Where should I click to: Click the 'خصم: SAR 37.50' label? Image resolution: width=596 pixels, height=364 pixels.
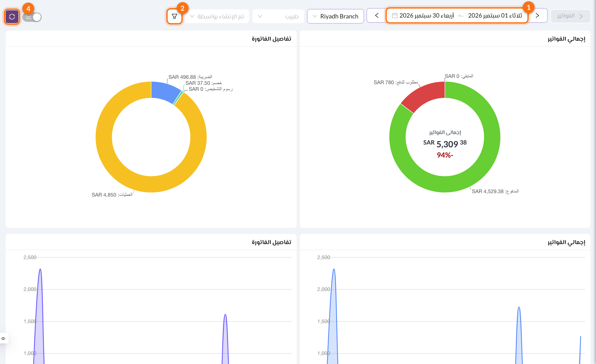coord(203,83)
